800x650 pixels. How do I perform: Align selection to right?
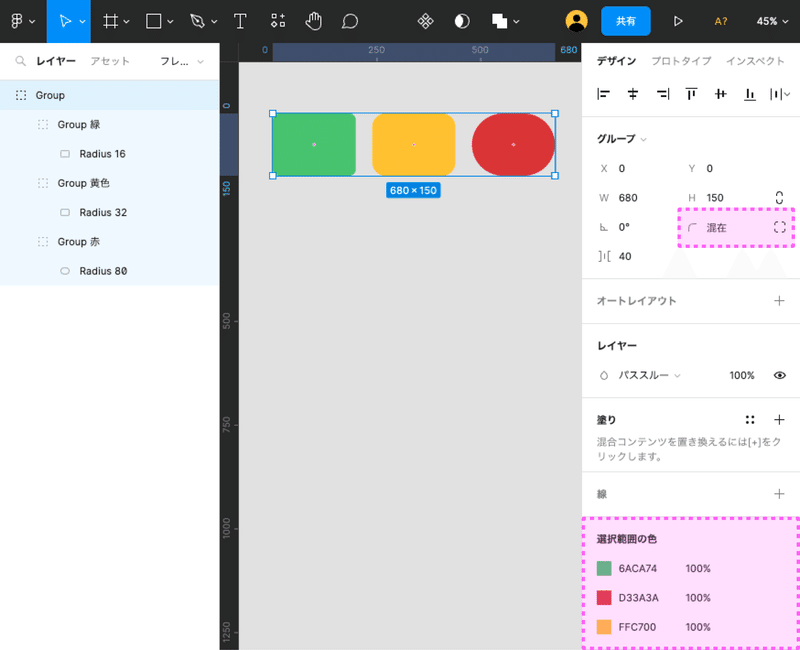click(x=662, y=94)
